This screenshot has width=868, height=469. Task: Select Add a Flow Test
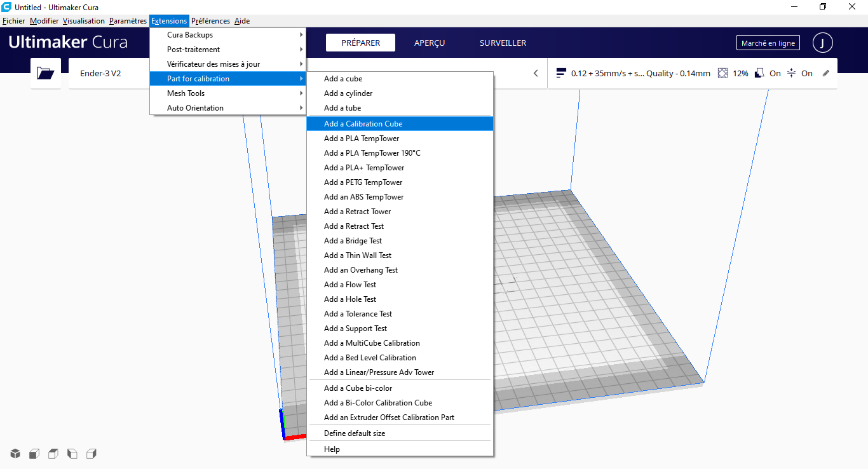click(400, 285)
